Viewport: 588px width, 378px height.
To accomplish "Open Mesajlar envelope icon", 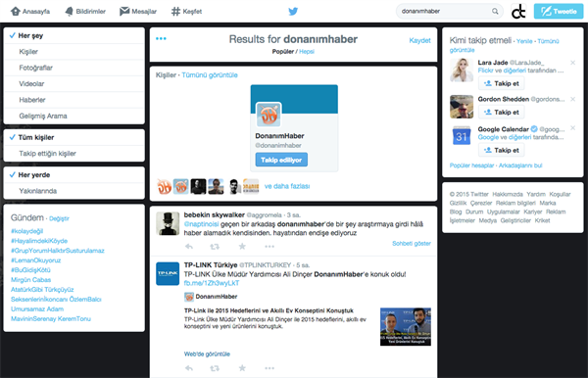I will tap(124, 11).
